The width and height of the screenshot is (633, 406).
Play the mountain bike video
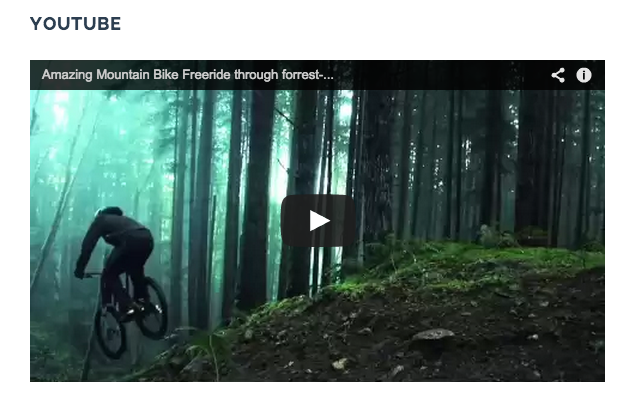pyautogui.click(x=318, y=221)
